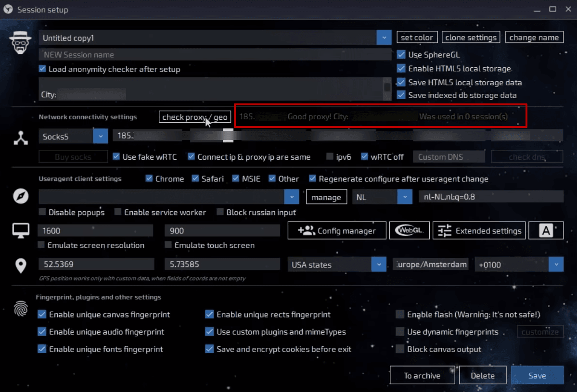
Task: Check Use dynamic fingerprints
Action: click(x=400, y=331)
